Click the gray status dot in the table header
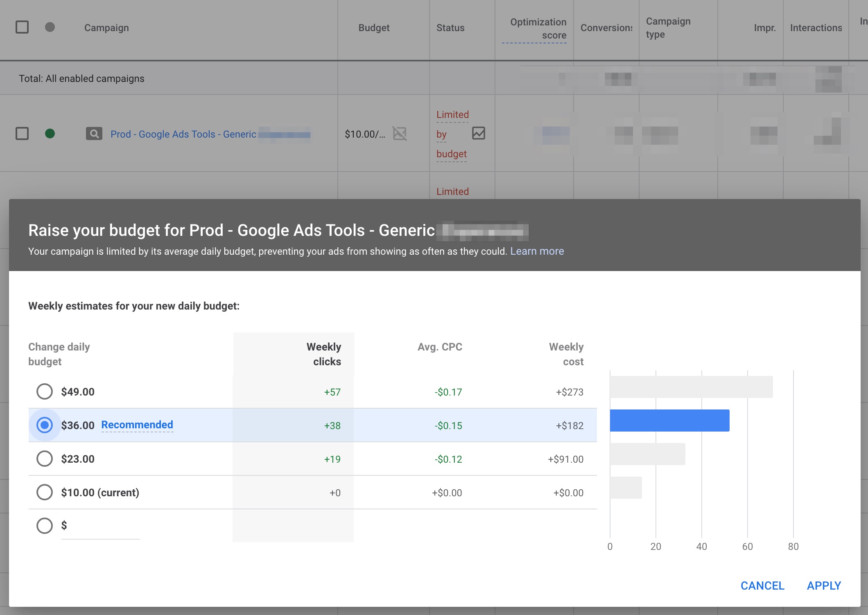The height and width of the screenshot is (615, 868). 50,27
